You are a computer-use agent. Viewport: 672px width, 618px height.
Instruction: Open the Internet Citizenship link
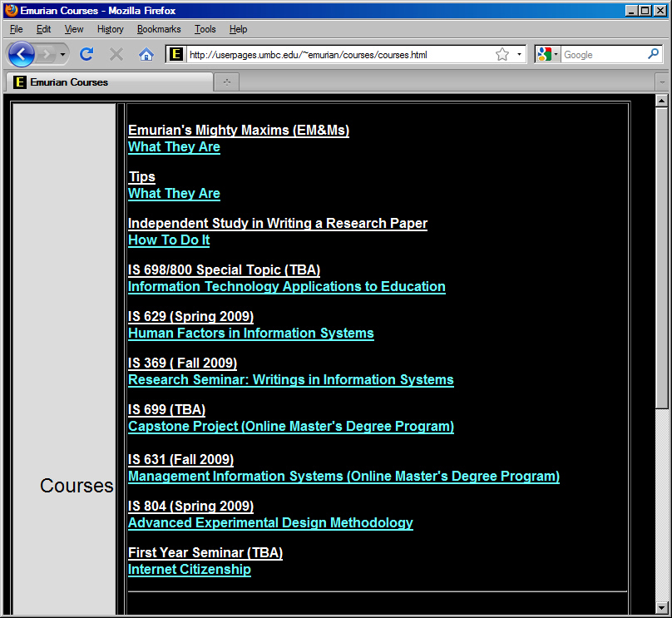[x=190, y=570]
